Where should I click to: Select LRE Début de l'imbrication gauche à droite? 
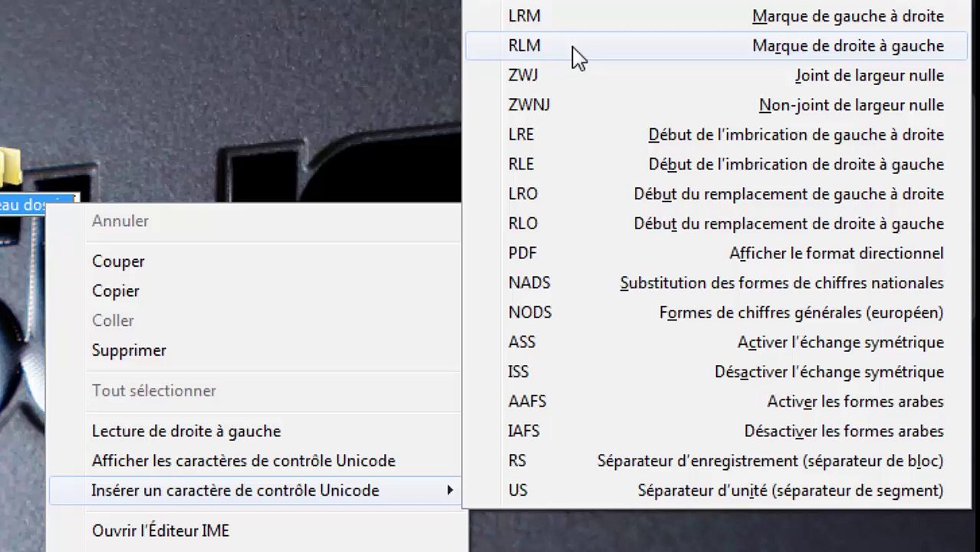[x=716, y=135]
